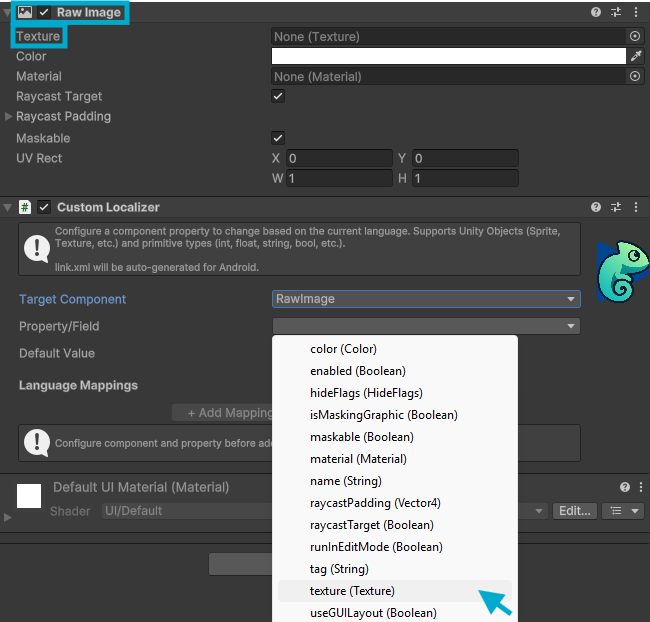The image size is (650, 622).
Task: Click Material field object picker icon
Action: coord(635,76)
